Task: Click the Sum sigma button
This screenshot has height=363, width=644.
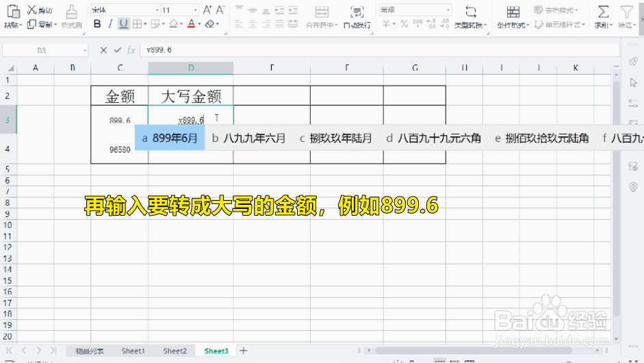Action: pyautogui.click(x=603, y=17)
